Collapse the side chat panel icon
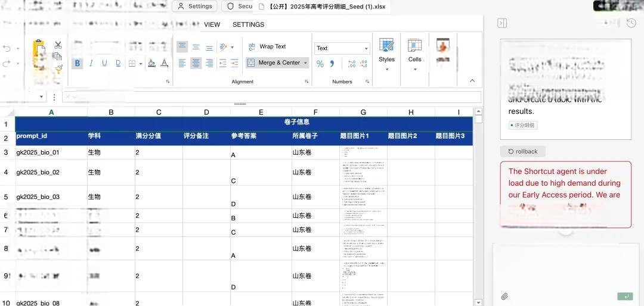 (502, 23)
